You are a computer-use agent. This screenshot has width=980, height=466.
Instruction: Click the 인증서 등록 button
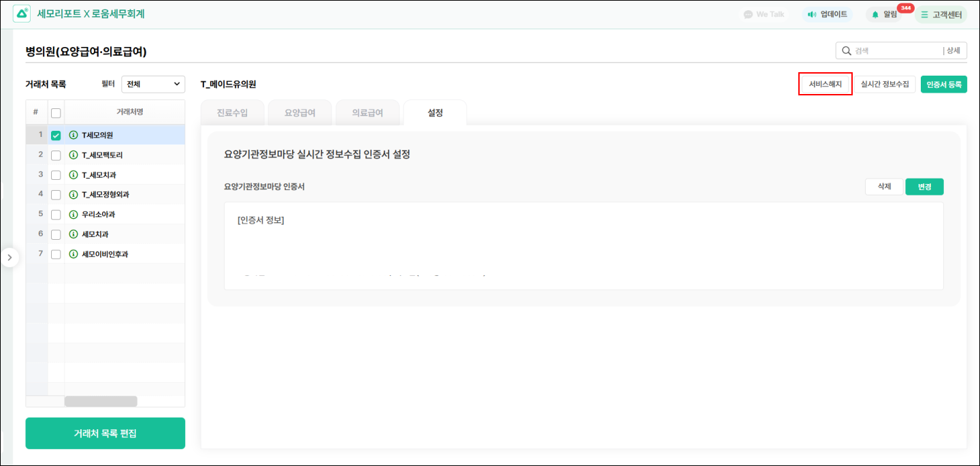(x=943, y=84)
